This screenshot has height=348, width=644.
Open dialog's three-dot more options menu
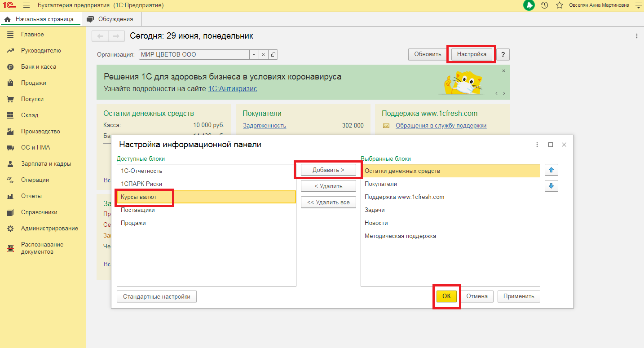[537, 145]
